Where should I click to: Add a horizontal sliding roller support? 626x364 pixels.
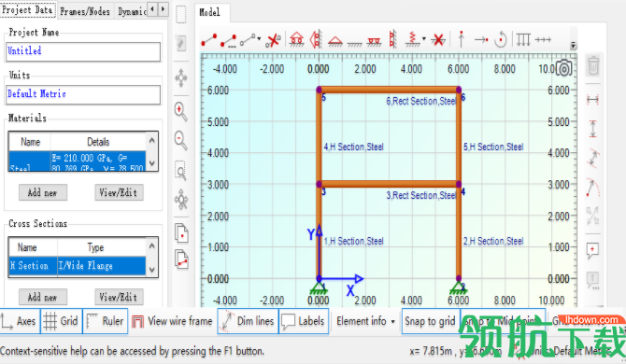(x=374, y=41)
